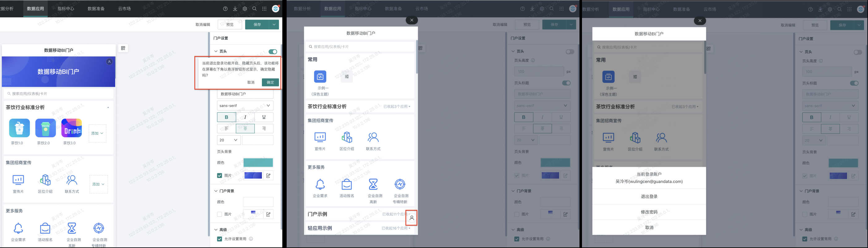Click 确定 in the hide-header confirmation
The height and width of the screenshot is (248, 868).
[x=270, y=82]
